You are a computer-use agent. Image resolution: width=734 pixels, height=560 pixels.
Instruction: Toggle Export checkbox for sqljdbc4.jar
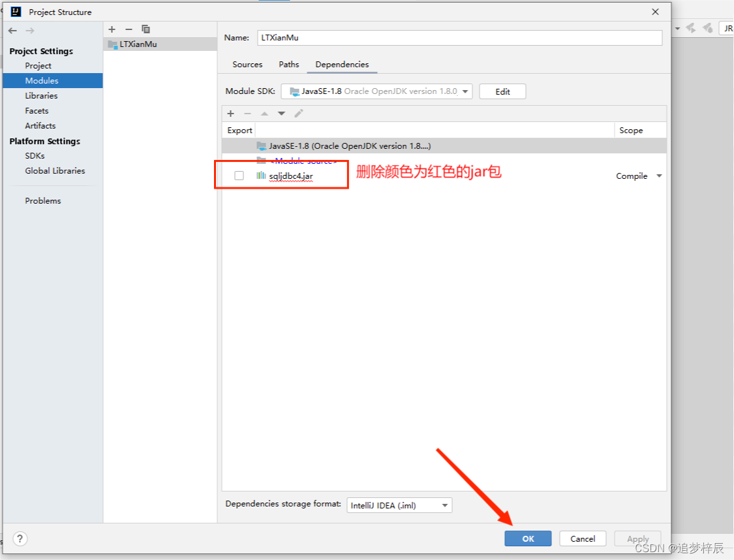click(239, 176)
